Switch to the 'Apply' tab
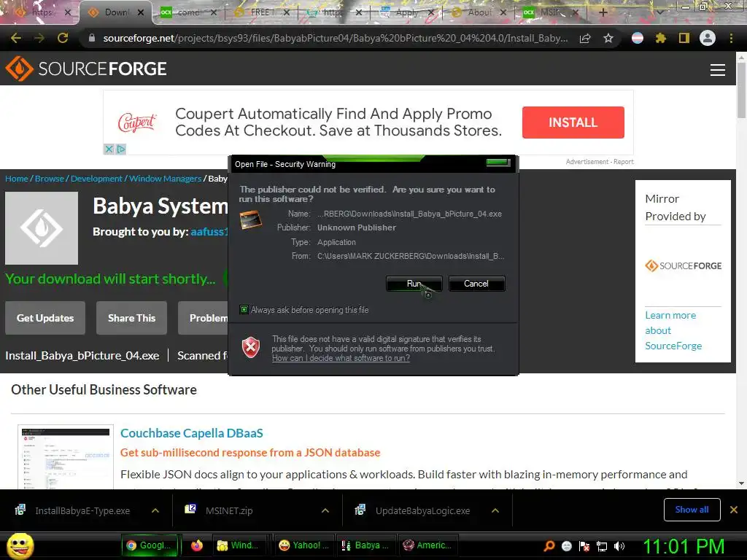This screenshot has width=747, height=560. [x=407, y=12]
